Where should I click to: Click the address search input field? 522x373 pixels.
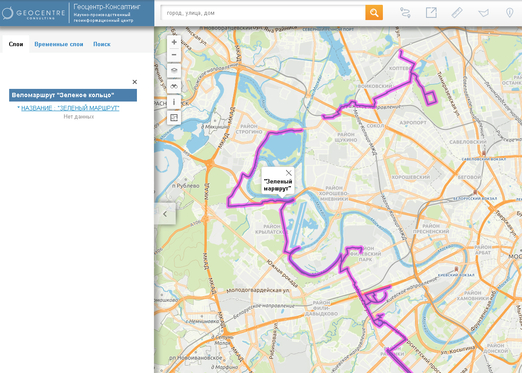point(263,13)
